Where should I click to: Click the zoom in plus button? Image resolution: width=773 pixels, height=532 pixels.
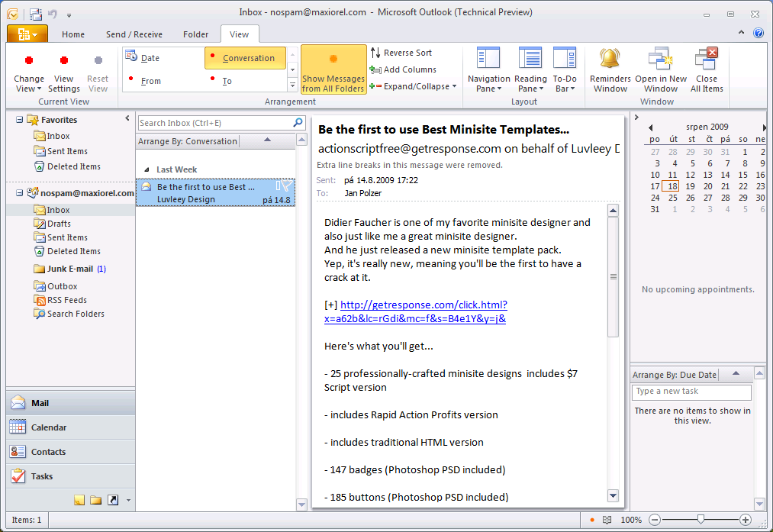click(746, 520)
